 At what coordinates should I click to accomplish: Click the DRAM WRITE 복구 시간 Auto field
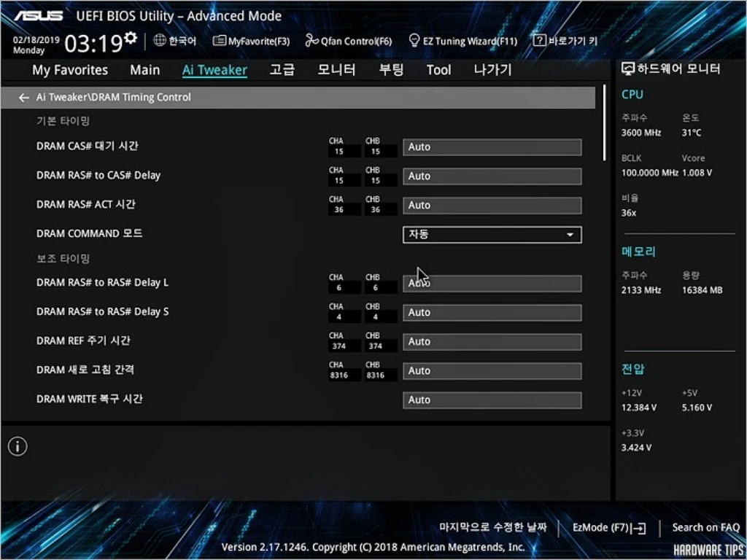[x=492, y=400]
